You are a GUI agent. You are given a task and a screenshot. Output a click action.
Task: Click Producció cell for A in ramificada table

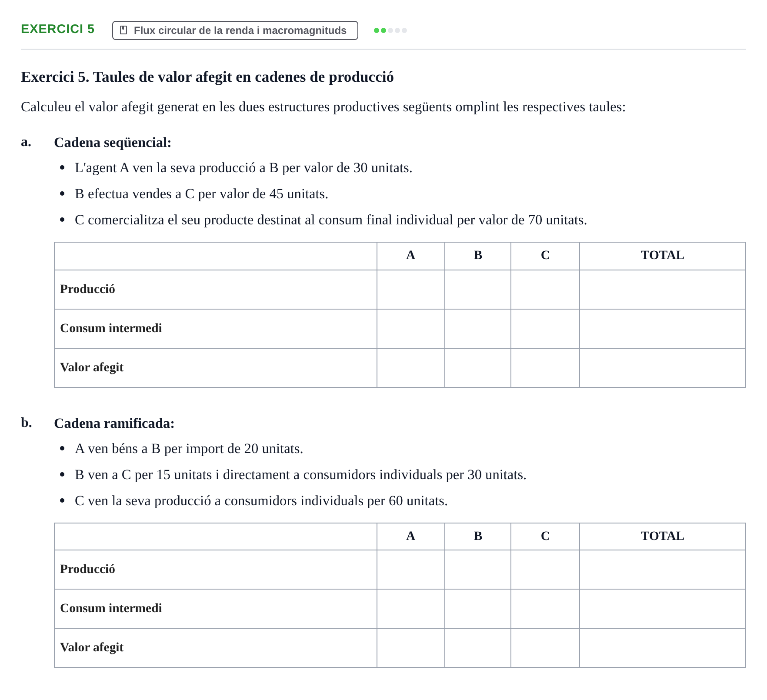pos(410,570)
